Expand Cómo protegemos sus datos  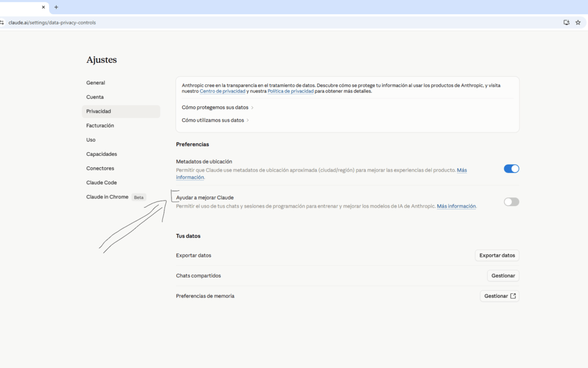tap(217, 107)
